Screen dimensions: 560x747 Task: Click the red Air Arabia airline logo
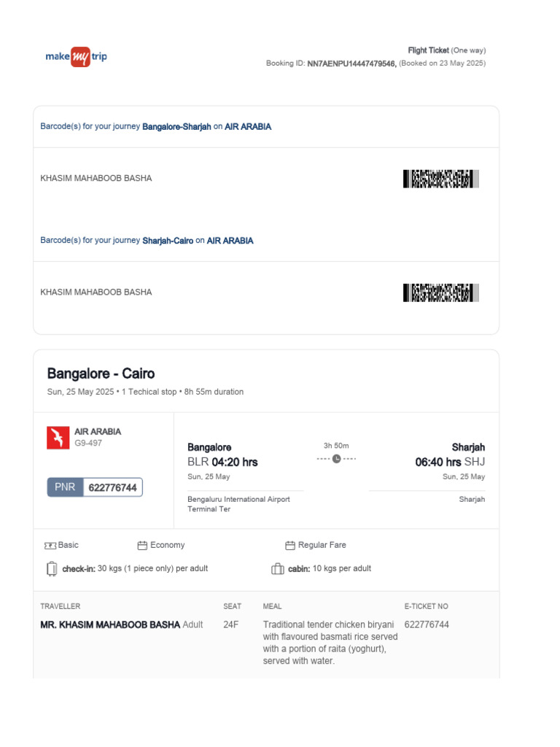pyautogui.click(x=58, y=437)
